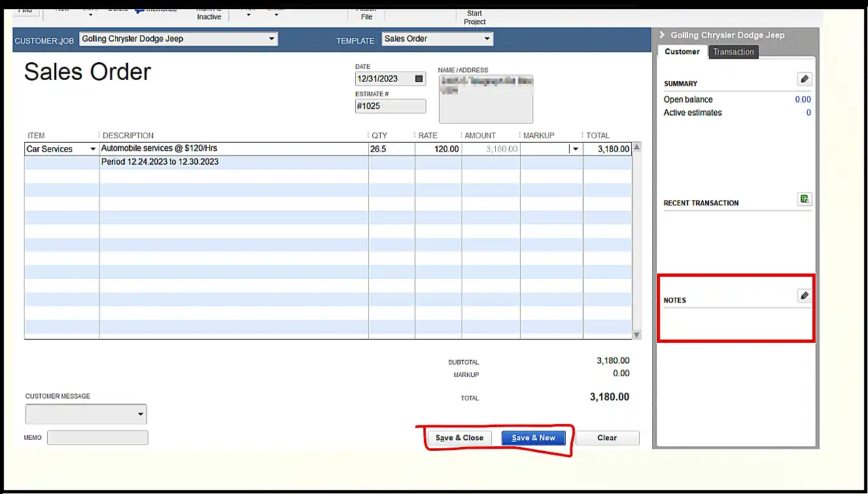
Task: Click the Amount cell 3,180.00
Action: click(x=491, y=149)
